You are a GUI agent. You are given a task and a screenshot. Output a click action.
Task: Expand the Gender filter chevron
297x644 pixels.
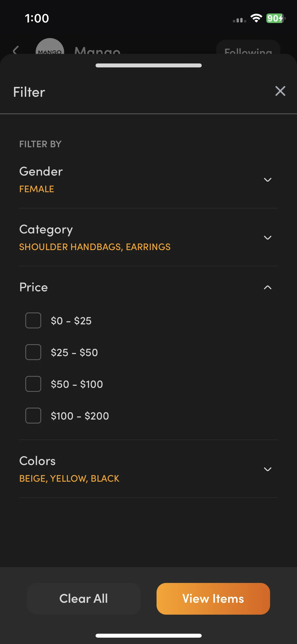(x=268, y=180)
